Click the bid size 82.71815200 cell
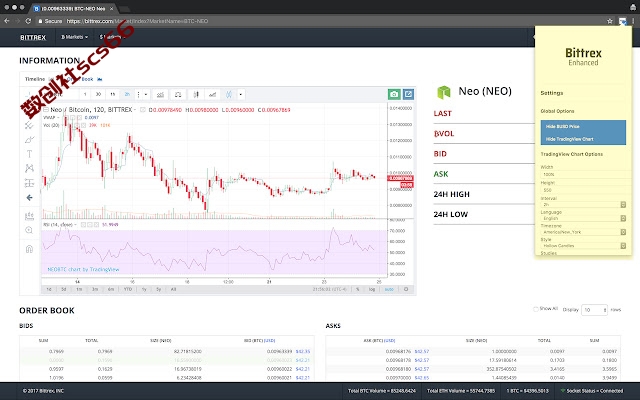640x400 pixels. [187, 351]
